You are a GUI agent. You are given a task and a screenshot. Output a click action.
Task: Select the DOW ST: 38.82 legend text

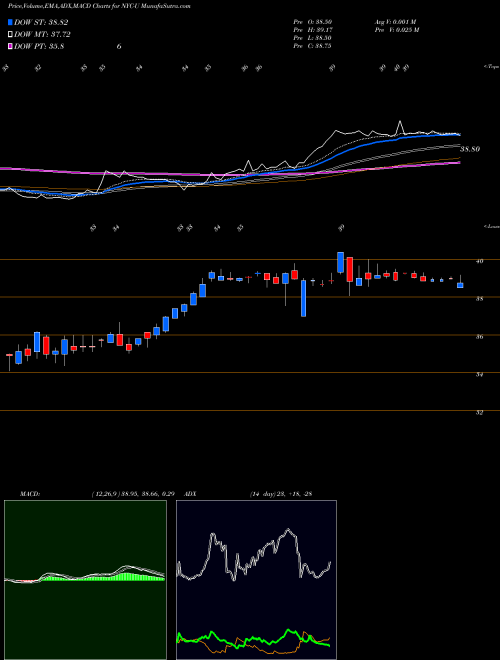coord(41,23)
